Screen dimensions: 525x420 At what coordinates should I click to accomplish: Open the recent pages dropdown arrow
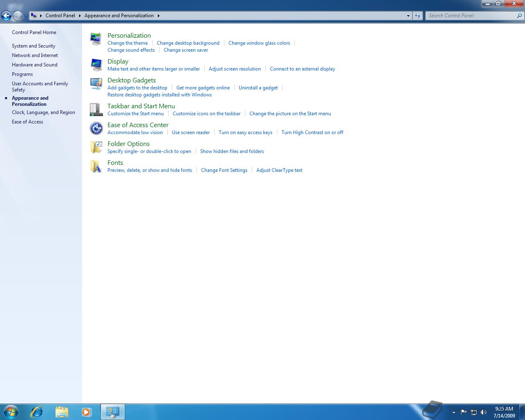[26, 16]
